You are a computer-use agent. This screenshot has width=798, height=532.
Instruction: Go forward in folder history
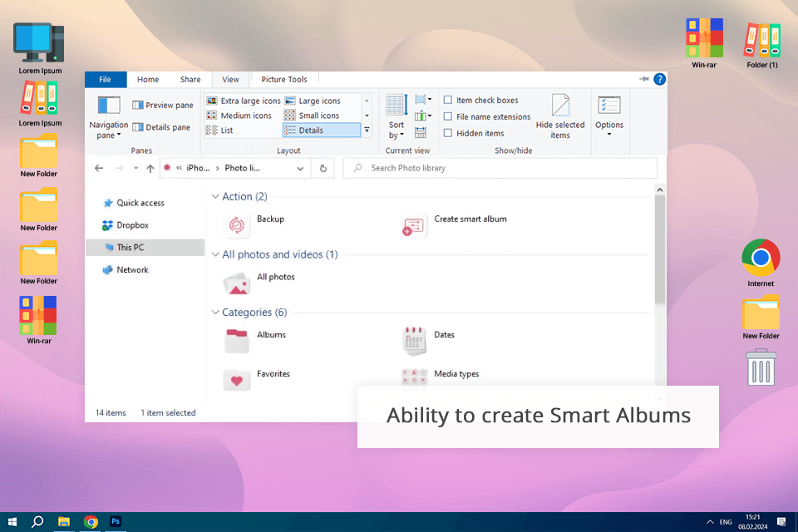tap(119, 168)
